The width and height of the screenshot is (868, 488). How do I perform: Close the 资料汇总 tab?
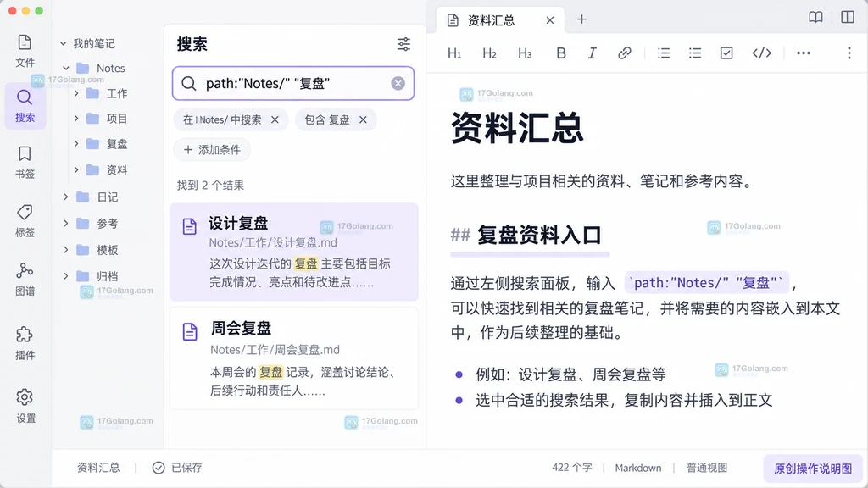coord(549,20)
